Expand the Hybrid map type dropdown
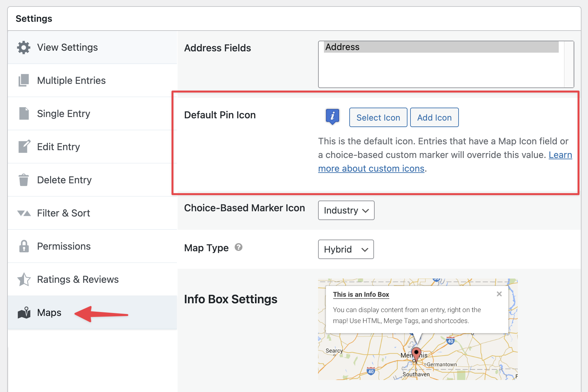The height and width of the screenshot is (392, 588). point(346,249)
